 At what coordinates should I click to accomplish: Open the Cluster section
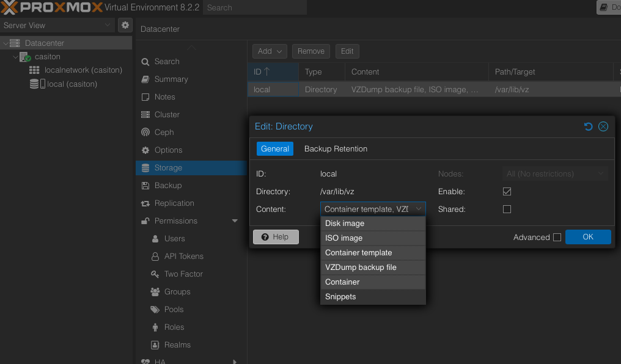[x=167, y=114]
